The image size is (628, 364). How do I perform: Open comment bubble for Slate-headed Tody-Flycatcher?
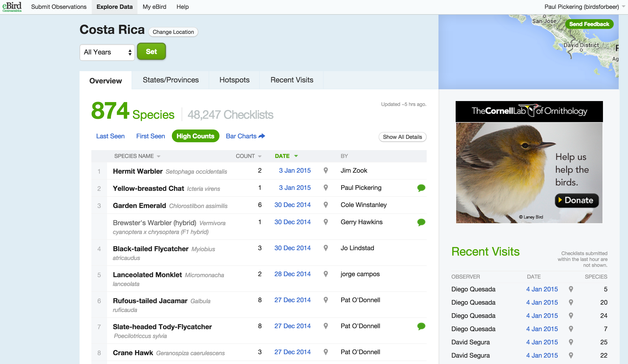pyautogui.click(x=421, y=326)
